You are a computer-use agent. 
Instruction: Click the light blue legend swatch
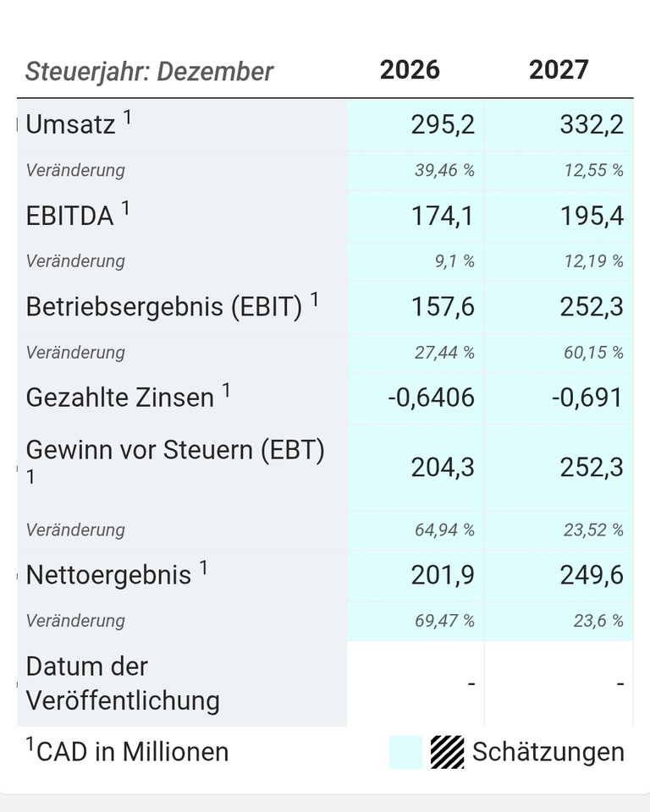coord(405,752)
